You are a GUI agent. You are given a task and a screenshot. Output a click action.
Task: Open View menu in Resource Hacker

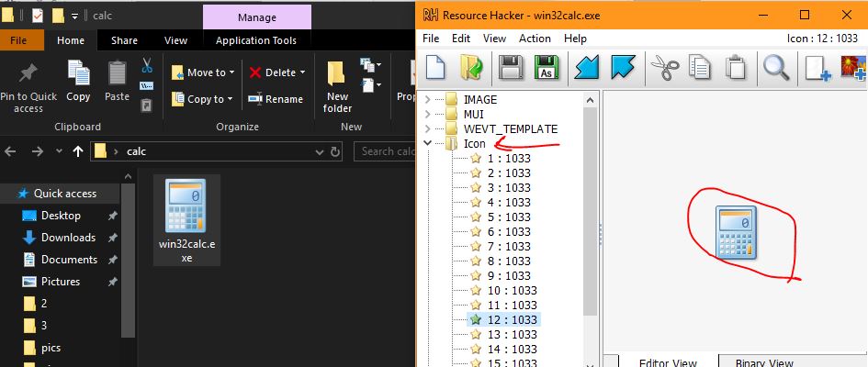(x=494, y=39)
